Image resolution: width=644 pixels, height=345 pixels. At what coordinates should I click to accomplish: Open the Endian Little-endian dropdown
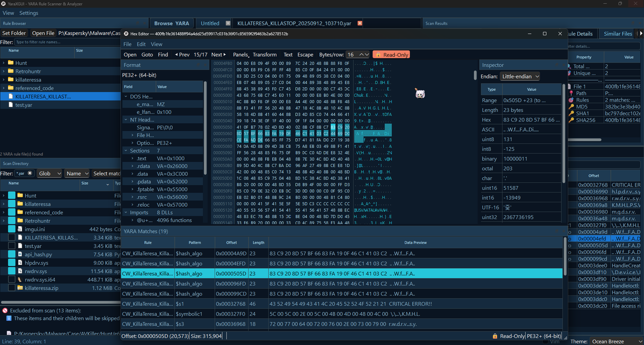(x=519, y=76)
